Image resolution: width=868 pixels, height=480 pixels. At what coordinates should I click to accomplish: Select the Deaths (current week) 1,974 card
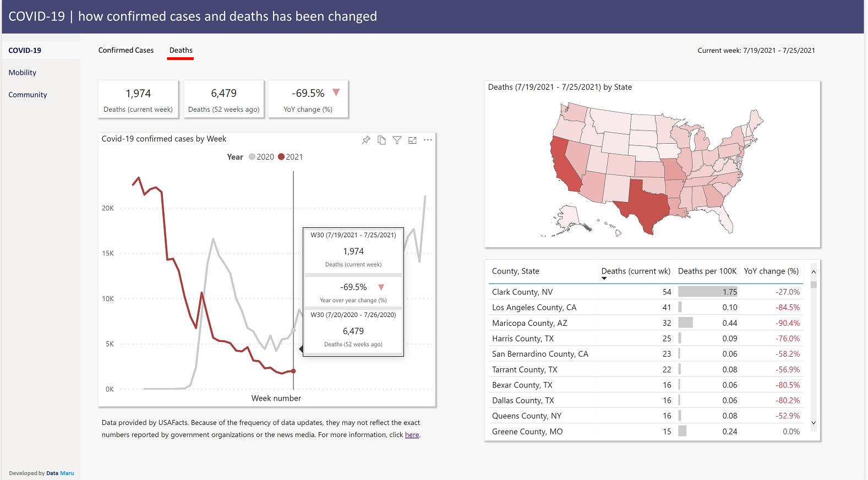[x=138, y=99]
